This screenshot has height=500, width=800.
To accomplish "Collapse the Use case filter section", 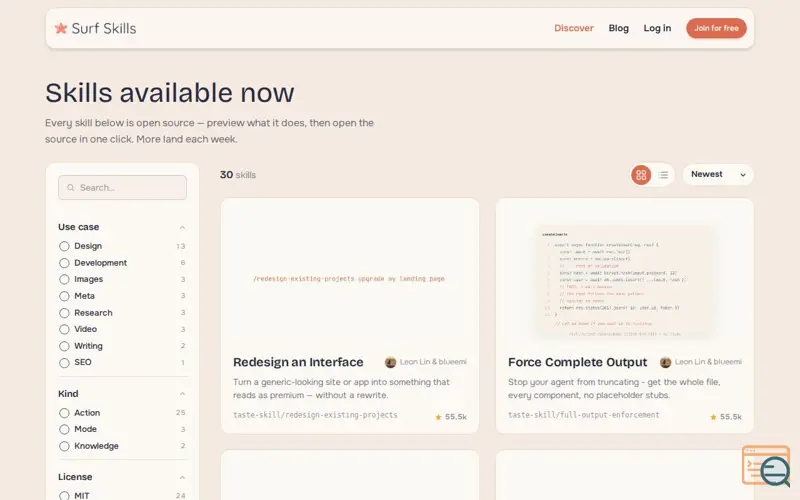I will [182, 228].
